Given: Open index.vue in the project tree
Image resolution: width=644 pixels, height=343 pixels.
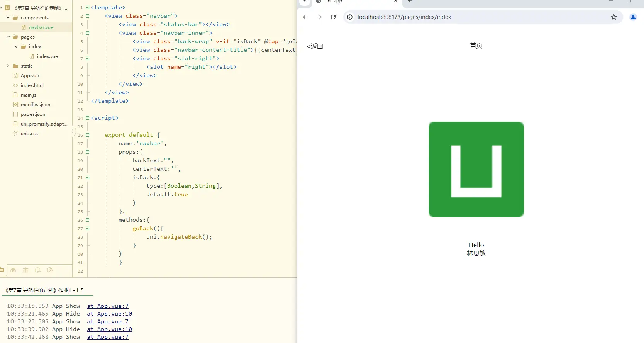Looking at the screenshot, I should 47,56.
